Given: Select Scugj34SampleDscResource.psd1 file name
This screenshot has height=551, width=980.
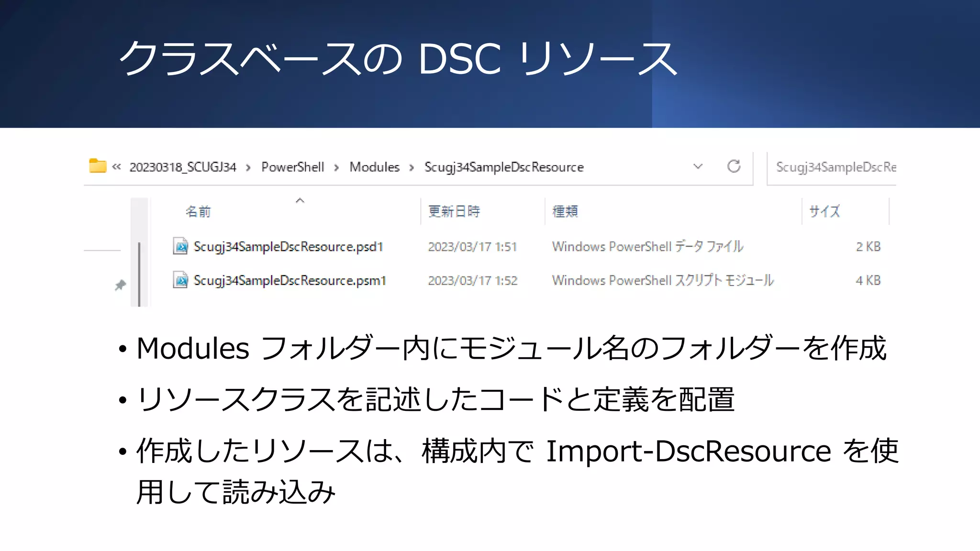Looking at the screenshot, I should click(288, 247).
